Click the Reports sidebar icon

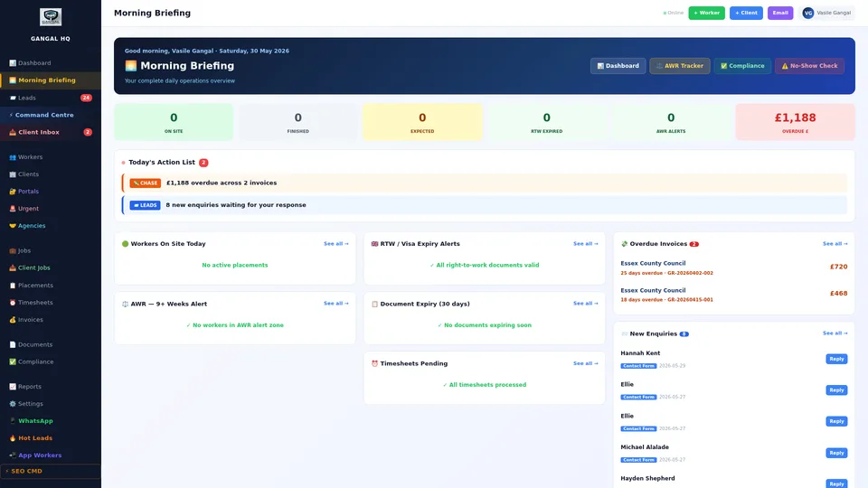[x=13, y=387]
